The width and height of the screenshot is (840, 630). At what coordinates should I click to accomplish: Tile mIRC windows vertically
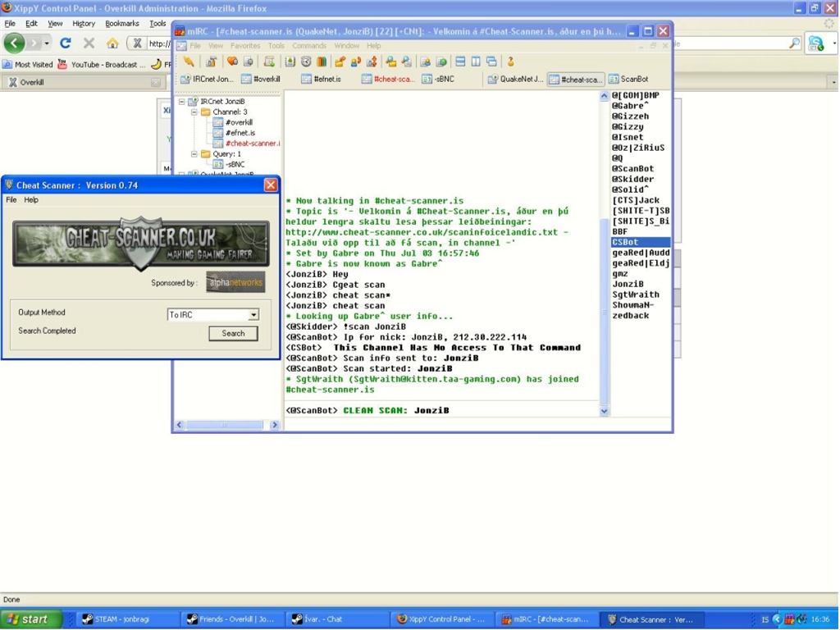tap(476, 62)
